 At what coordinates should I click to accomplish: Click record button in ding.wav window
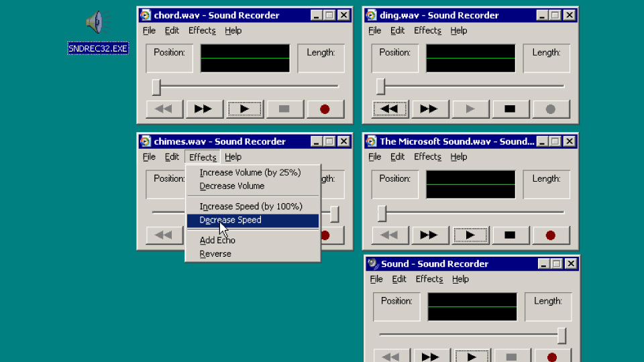[x=550, y=109]
